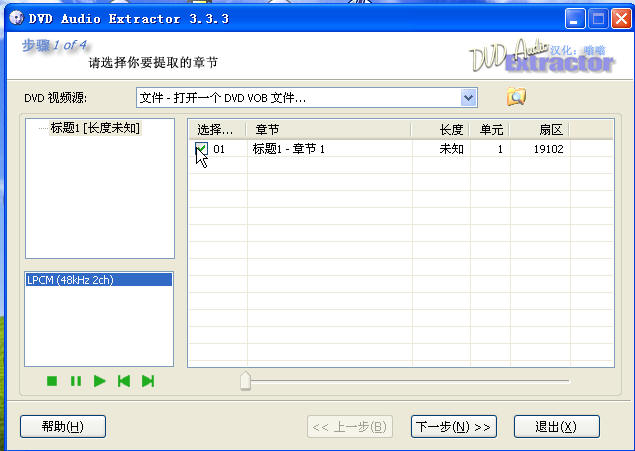
Task: Click the 上一步(B) back button
Action: (x=350, y=427)
